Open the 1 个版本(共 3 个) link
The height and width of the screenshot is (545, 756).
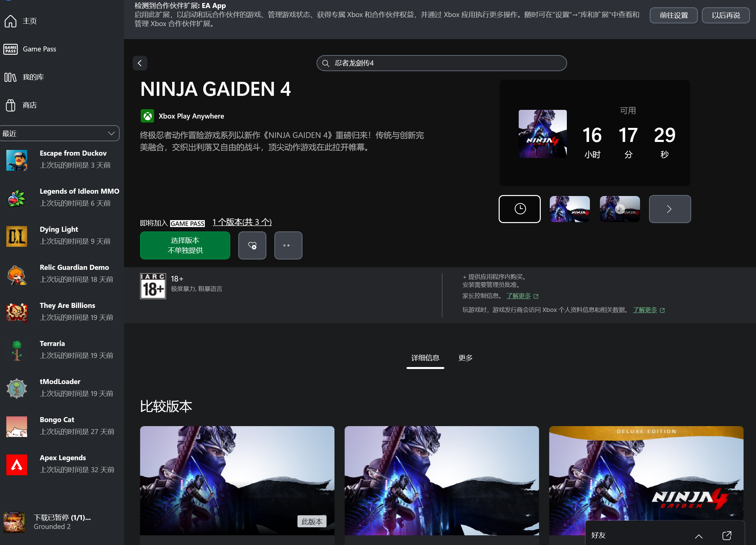(242, 222)
